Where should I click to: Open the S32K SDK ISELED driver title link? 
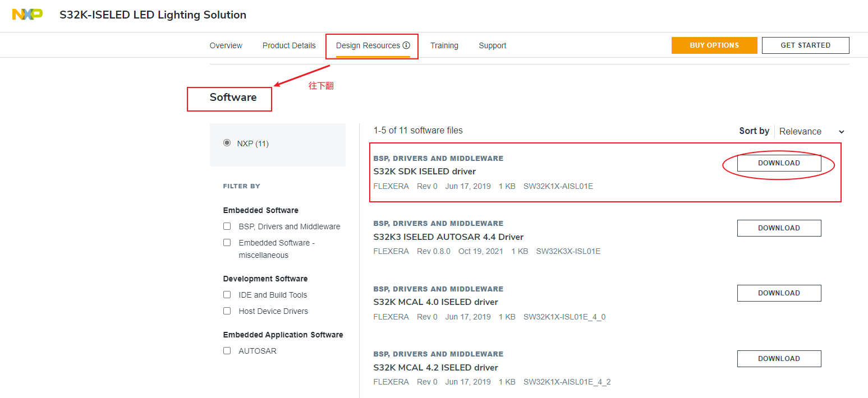click(425, 172)
